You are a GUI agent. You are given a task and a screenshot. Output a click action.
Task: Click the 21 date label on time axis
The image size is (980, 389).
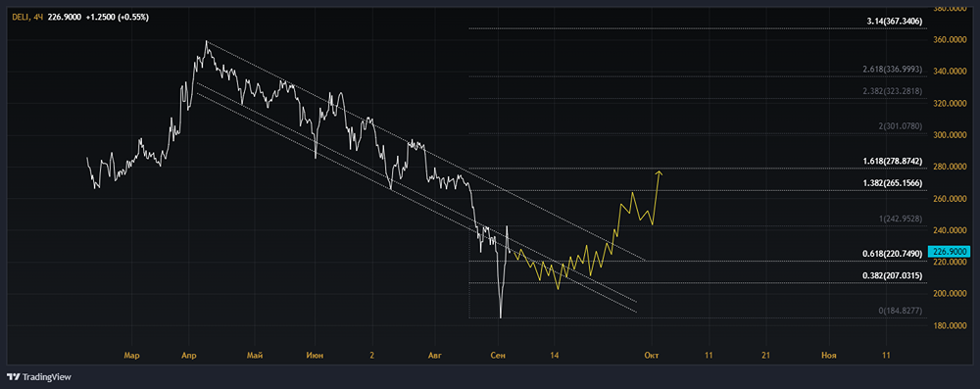point(765,356)
